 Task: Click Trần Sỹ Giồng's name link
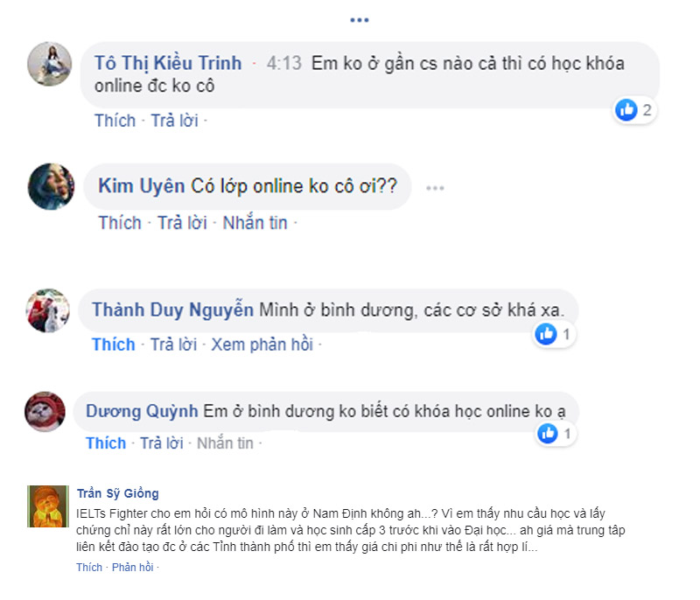[117, 493]
